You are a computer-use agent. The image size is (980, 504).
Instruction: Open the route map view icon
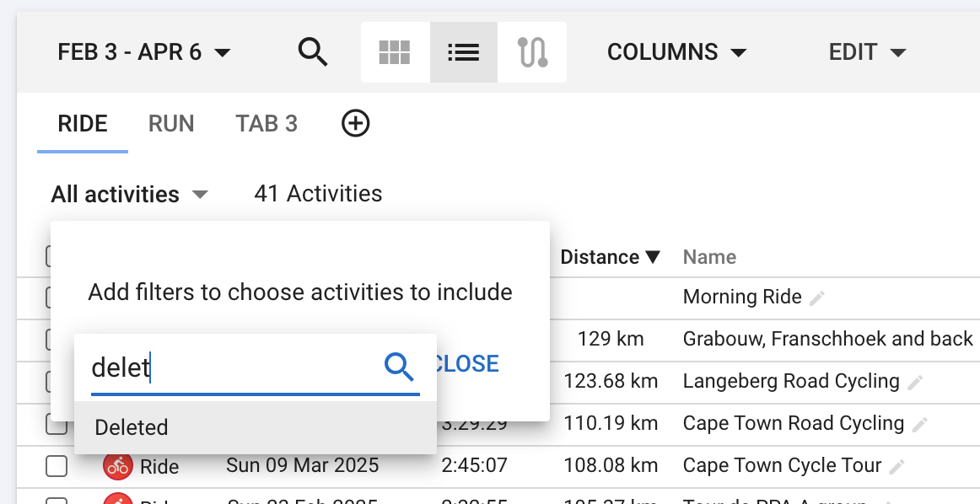(532, 52)
